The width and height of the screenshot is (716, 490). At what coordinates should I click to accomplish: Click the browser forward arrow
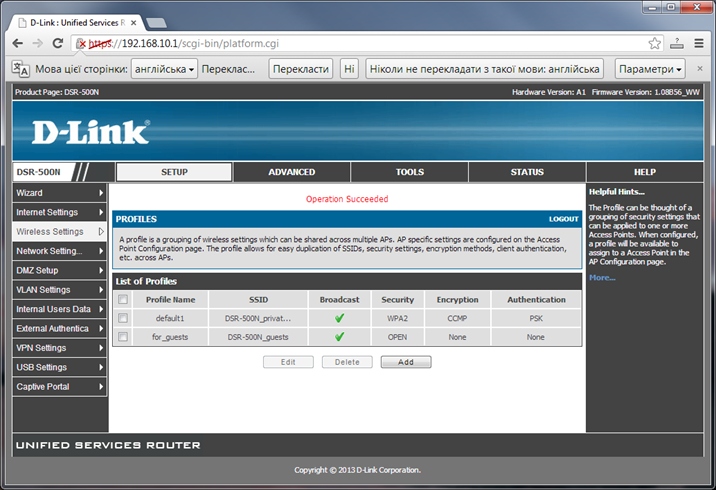[36, 43]
